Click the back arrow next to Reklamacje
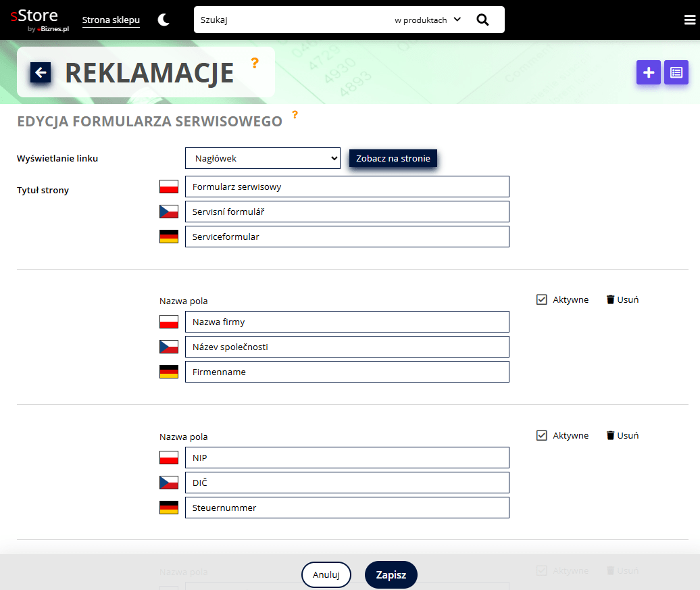 [41, 72]
